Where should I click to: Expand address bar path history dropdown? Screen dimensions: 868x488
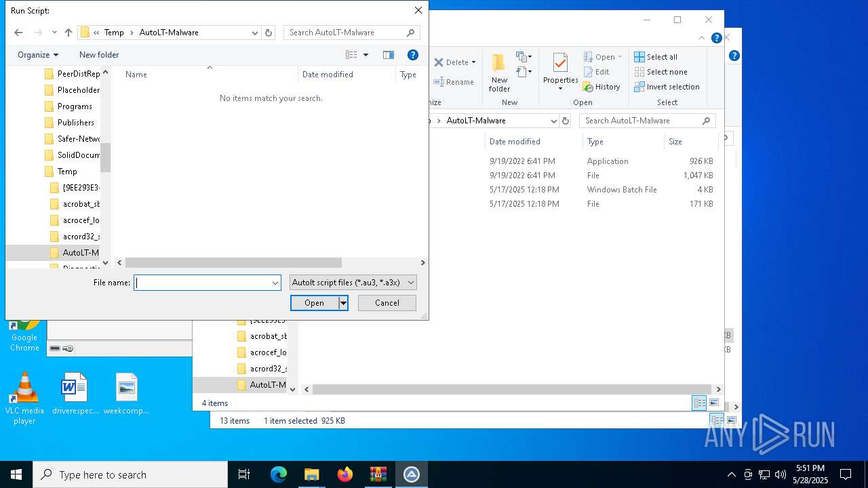[x=255, y=33]
